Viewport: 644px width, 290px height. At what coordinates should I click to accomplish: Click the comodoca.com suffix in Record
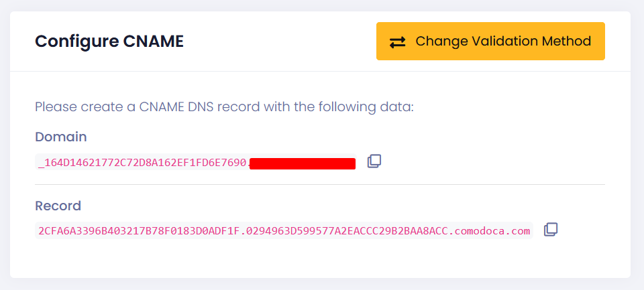tap(493, 231)
